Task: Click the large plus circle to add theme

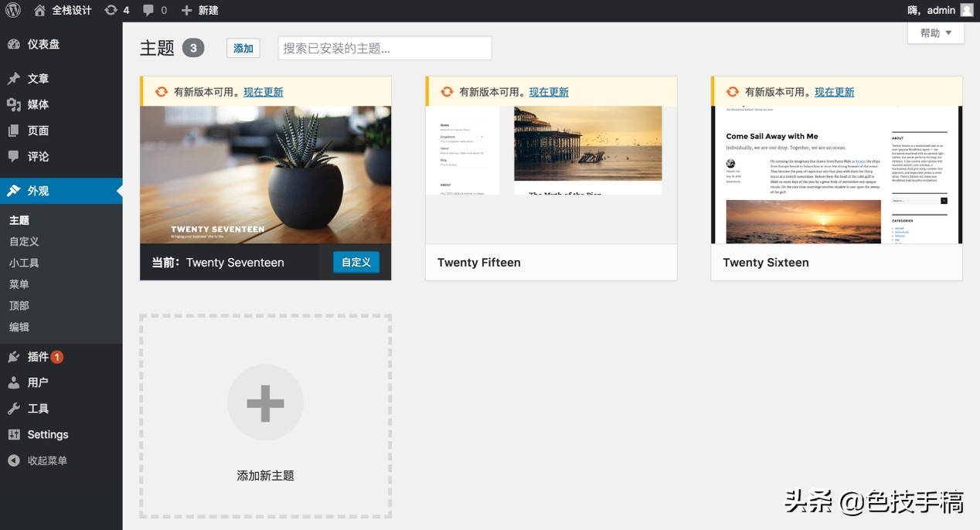Action: [x=265, y=403]
